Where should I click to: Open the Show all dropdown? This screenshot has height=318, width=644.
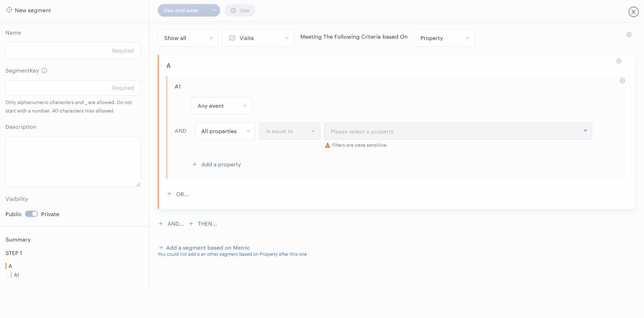(x=188, y=38)
